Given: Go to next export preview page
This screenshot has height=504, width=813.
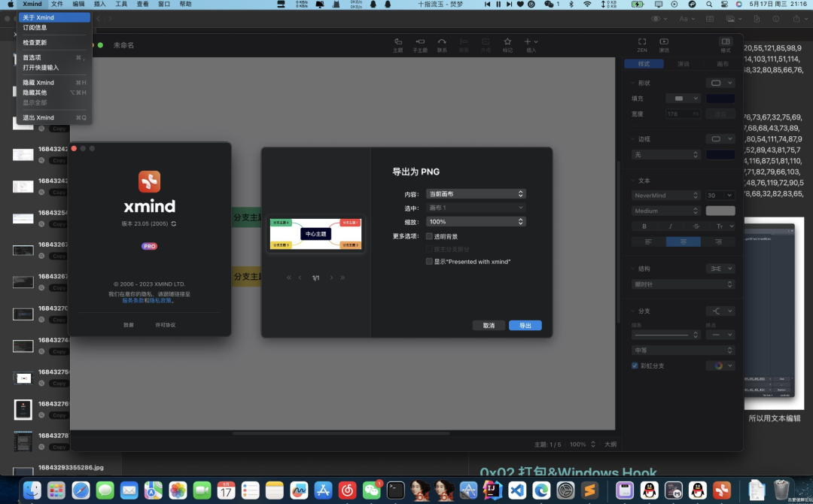Looking at the screenshot, I should click(331, 278).
